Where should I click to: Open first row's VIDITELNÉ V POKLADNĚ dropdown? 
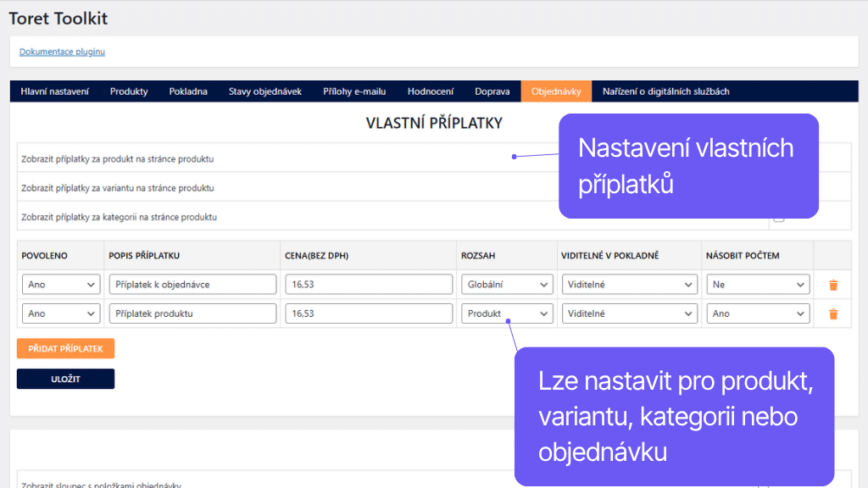pyautogui.click(x=629, y=284)
